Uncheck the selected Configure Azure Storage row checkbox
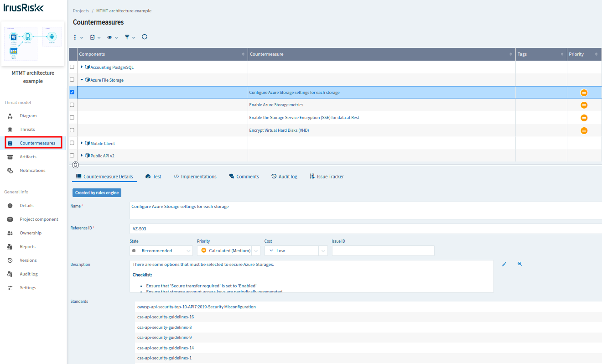Image resolution: width=602 pixels, height=364 pixels. pos(72,92)
